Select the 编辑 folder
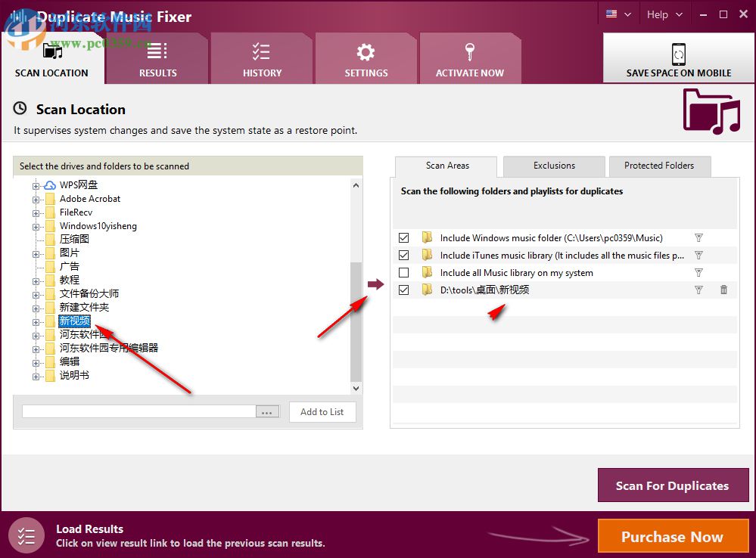The height and width of the screenshot is (558, 756). pos(70,361)
